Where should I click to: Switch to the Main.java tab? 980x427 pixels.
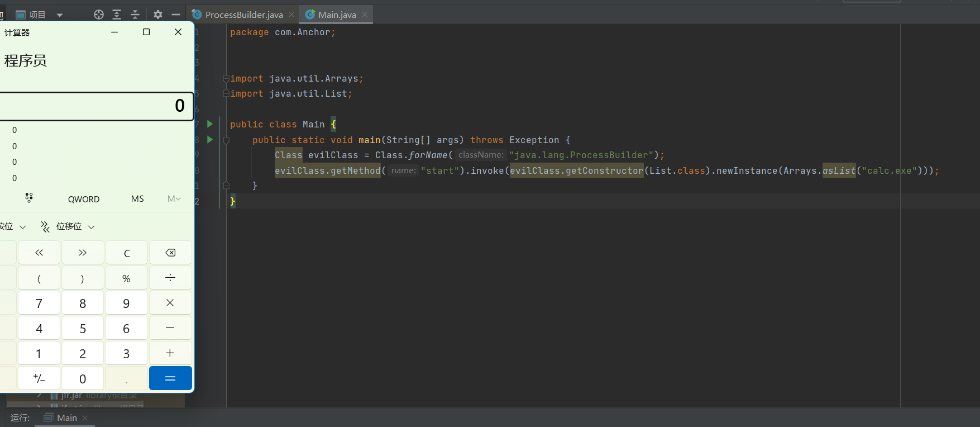[337, 15]
